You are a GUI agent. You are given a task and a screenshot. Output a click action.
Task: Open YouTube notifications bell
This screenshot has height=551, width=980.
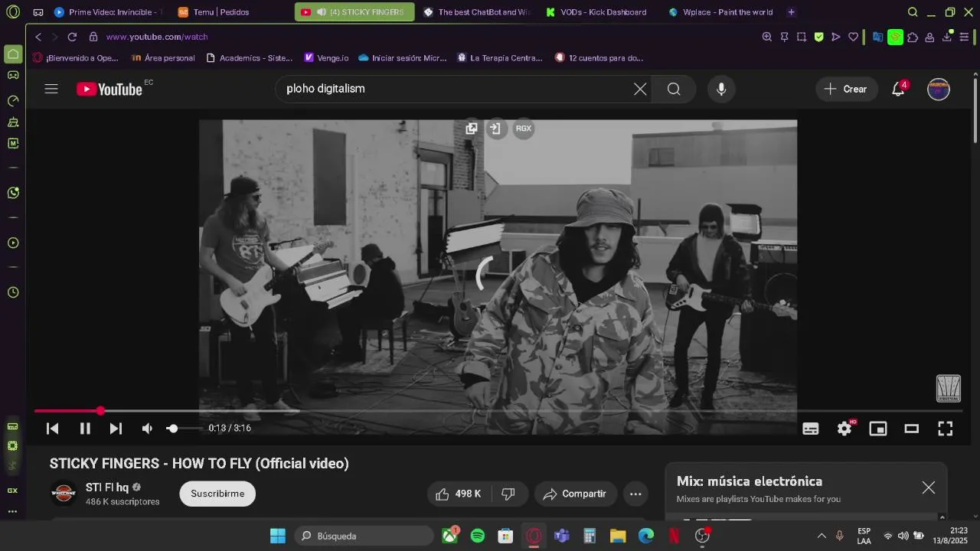point(899,89)
